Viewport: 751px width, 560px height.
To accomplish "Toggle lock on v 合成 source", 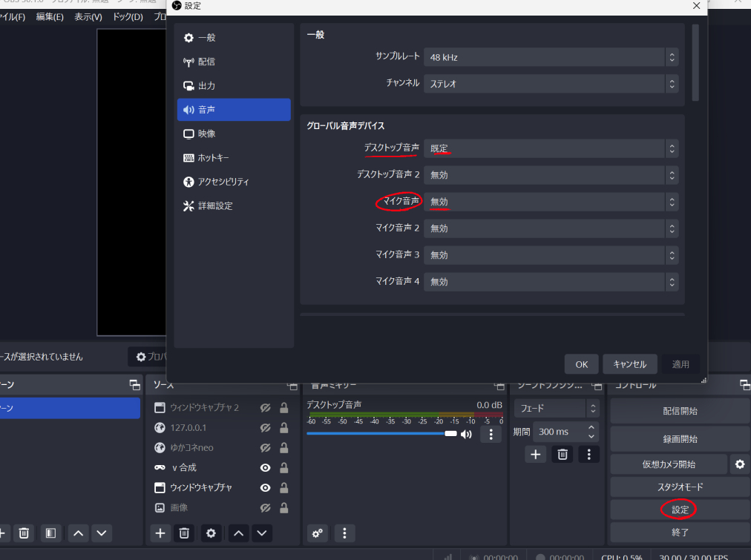I will (284, 467).
